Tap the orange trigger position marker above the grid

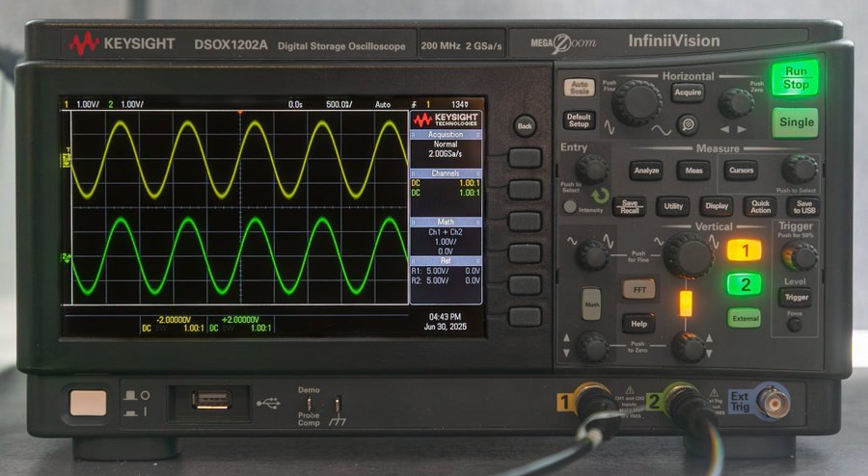point(240,112)
